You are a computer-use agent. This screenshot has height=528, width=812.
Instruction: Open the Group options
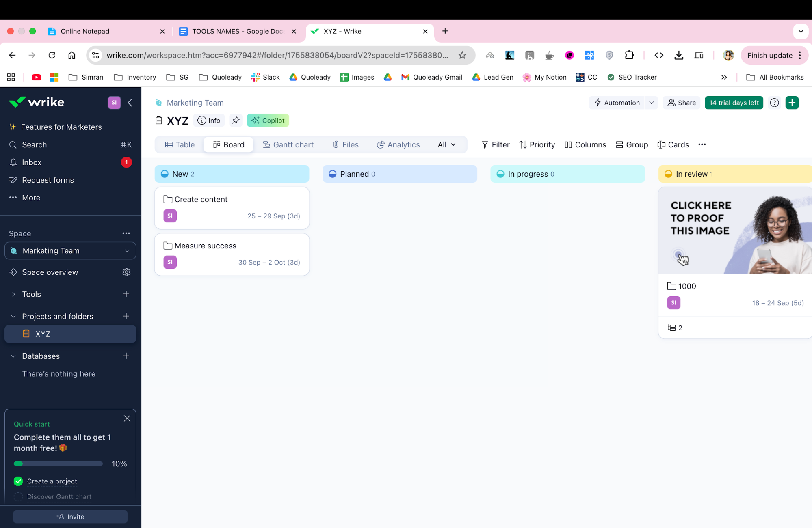(632, 144)
